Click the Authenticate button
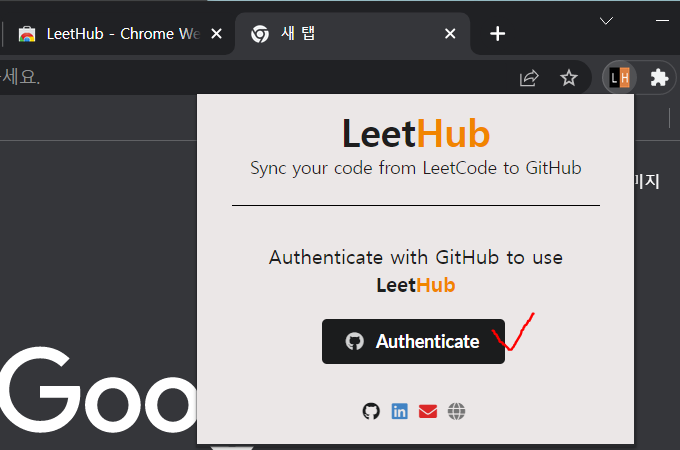 (x=413, y=342)
